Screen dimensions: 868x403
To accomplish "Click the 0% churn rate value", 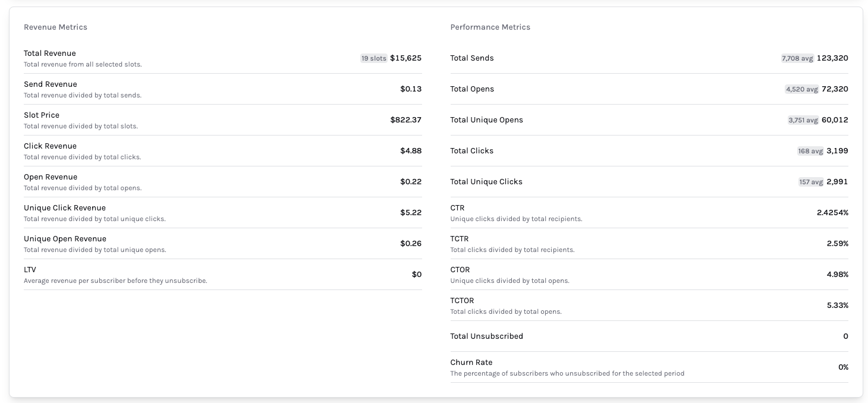I will (x=843, y=367).
